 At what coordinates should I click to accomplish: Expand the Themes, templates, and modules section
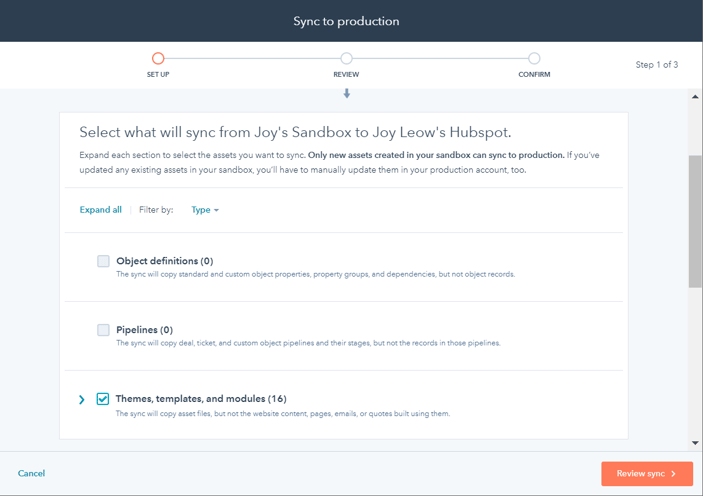[x=82, y=399]
